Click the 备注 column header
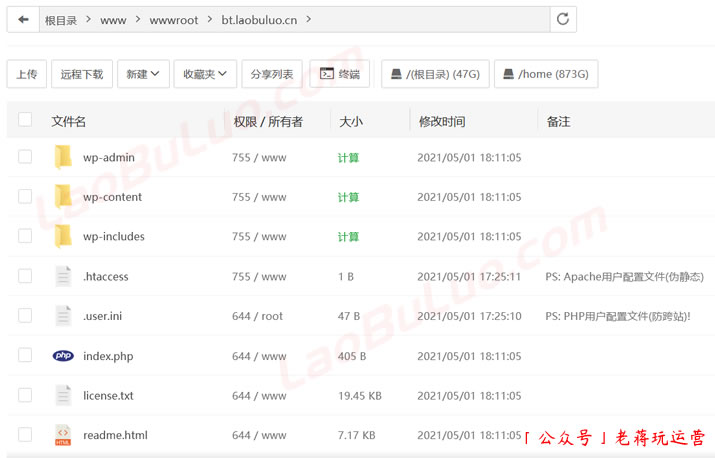 (558, 121)
